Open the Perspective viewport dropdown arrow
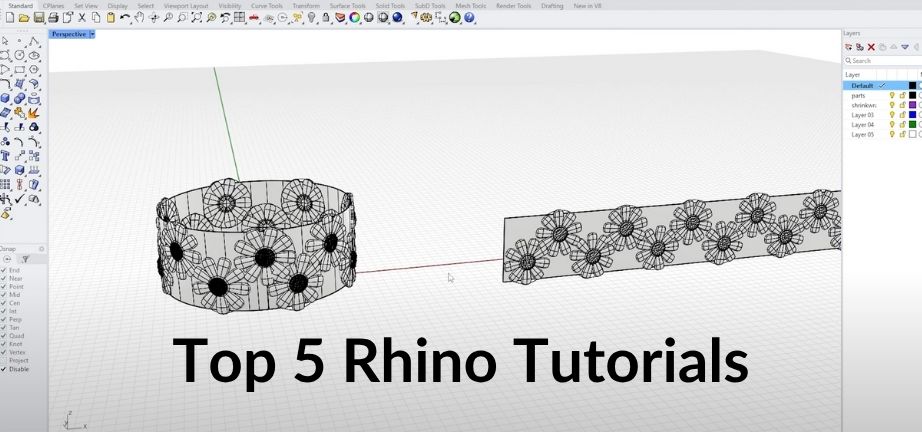The width and height of the screenshot is (922, 432). coord(92,34)
